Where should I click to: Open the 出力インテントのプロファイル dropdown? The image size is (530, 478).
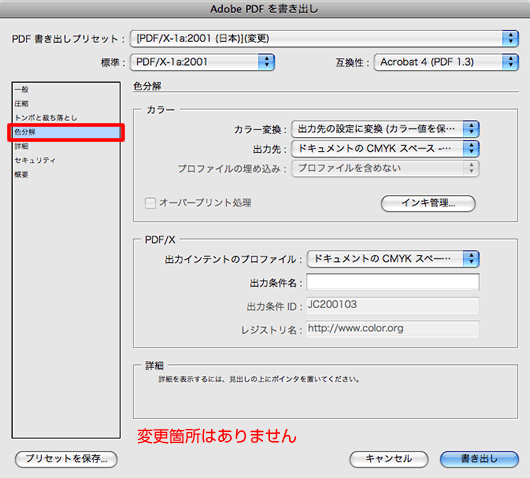point(393,259)
